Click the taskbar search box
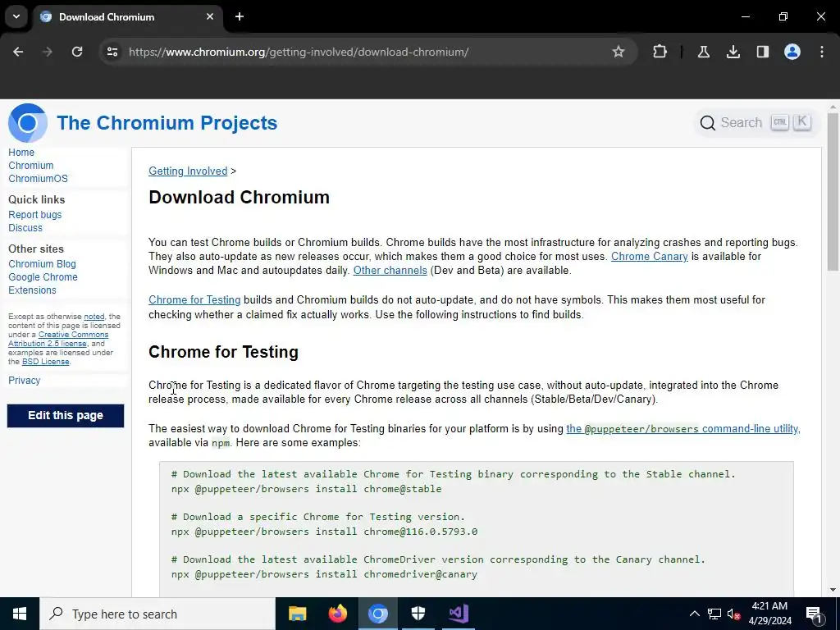Image resolution: width=840 pixels, height=630 pixels. pos(157,614)
